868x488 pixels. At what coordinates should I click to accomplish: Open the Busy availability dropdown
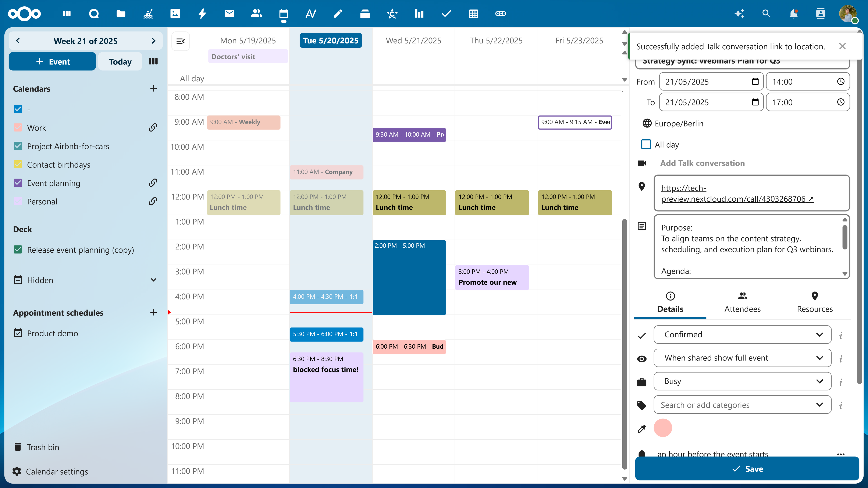click(742, 381)
